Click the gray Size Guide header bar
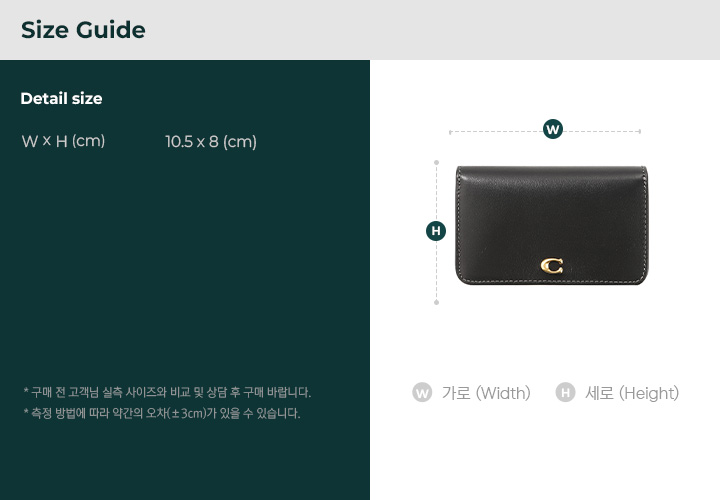Viewport: 720px width, 500px height. [x=360, y=30]
